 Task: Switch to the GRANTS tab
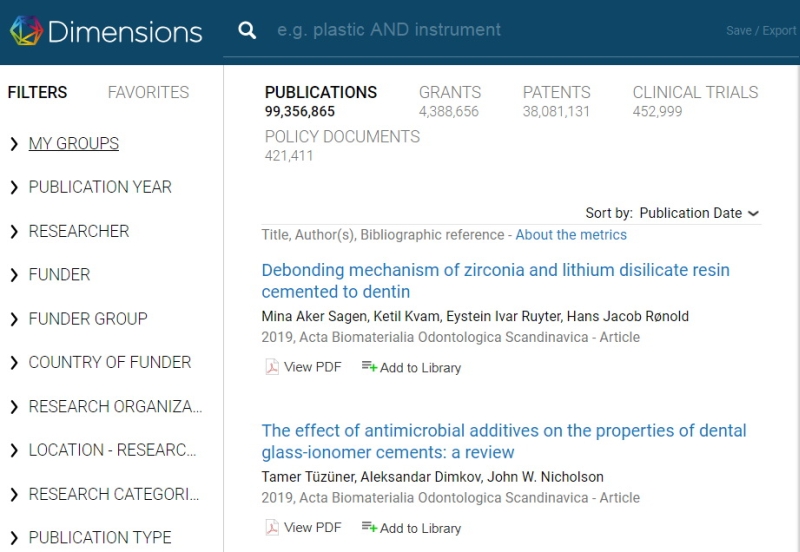449,101
